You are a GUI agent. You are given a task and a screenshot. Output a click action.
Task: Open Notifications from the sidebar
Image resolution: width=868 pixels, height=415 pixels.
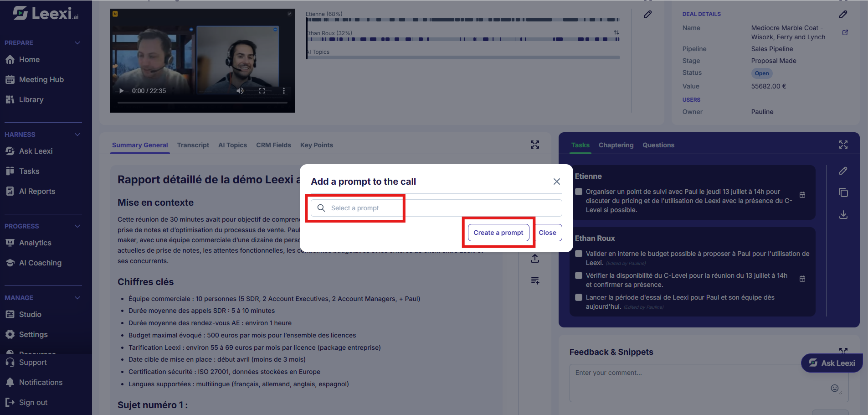pyautogui.click(x=34, y=382)
